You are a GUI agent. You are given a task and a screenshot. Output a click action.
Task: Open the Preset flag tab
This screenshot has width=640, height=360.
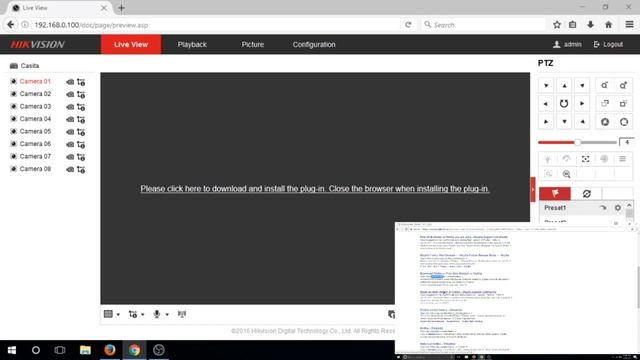555,193
